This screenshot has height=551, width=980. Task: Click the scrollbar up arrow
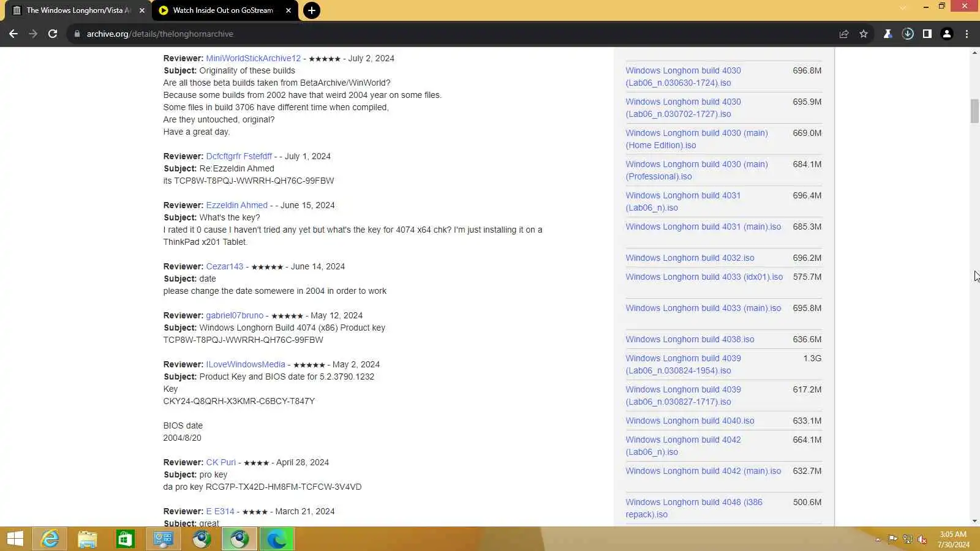click(x=974, y=53)
